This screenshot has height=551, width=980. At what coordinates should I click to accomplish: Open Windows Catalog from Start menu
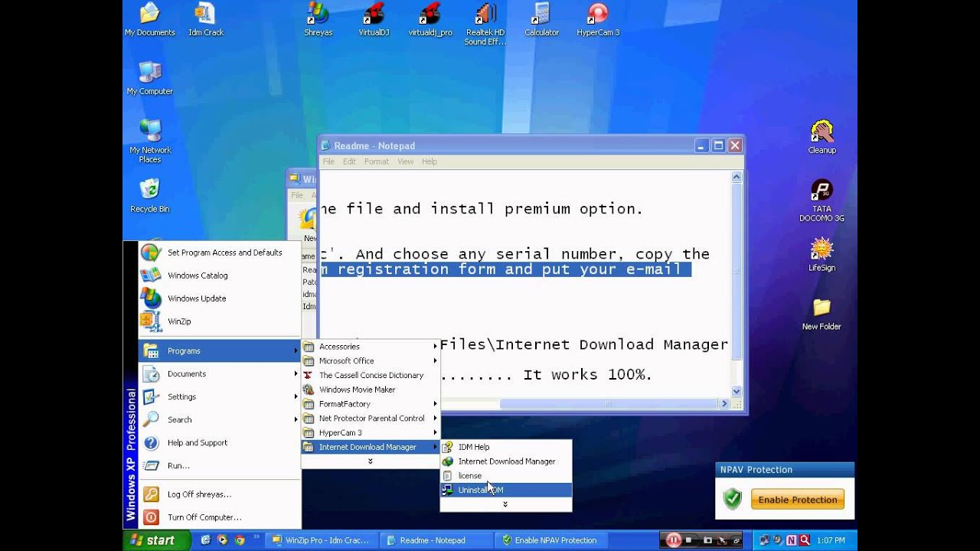click(x=219, y=275)
